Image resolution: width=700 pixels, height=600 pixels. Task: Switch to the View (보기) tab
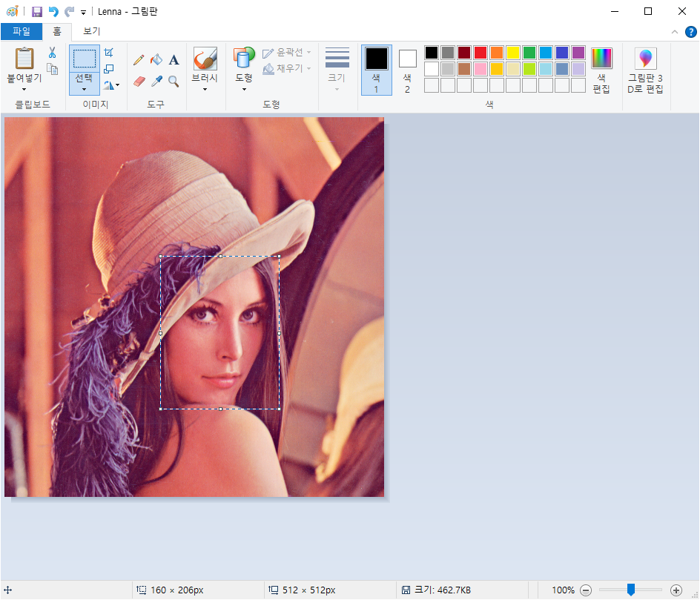[91, 31]
